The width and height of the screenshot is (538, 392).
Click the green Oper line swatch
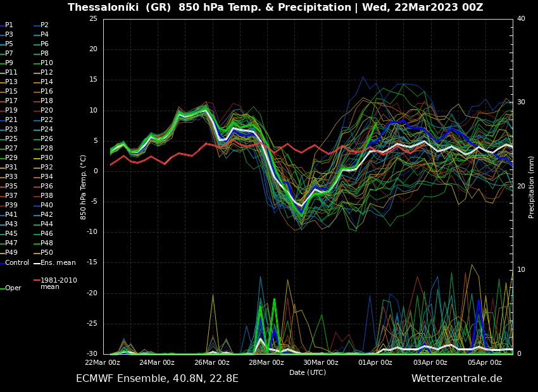(x=2, y=288)
